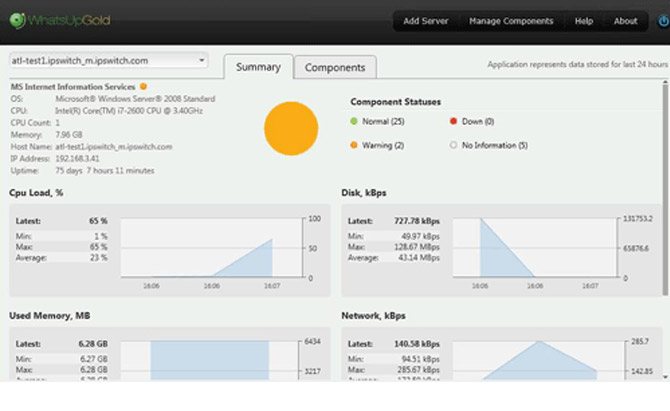670x411 pixels.
Task: Click the red Down status dot
Action: [x=453, y=121]
